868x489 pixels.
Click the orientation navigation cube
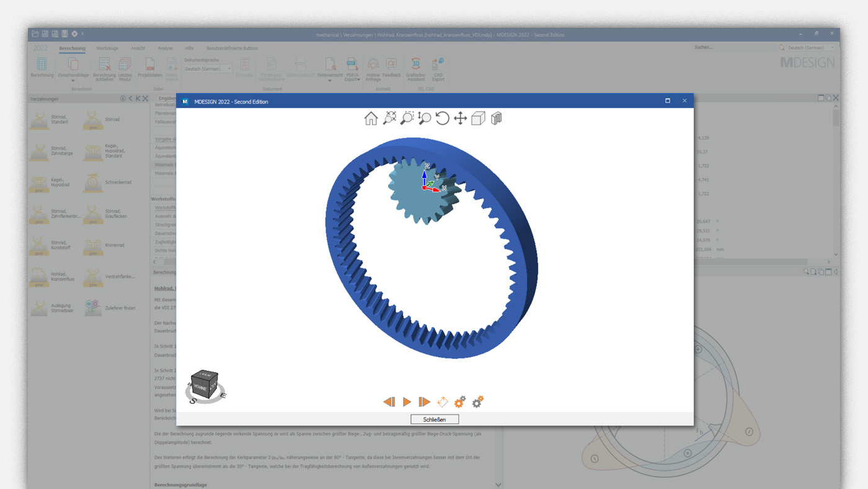click(x=205, y=384)
